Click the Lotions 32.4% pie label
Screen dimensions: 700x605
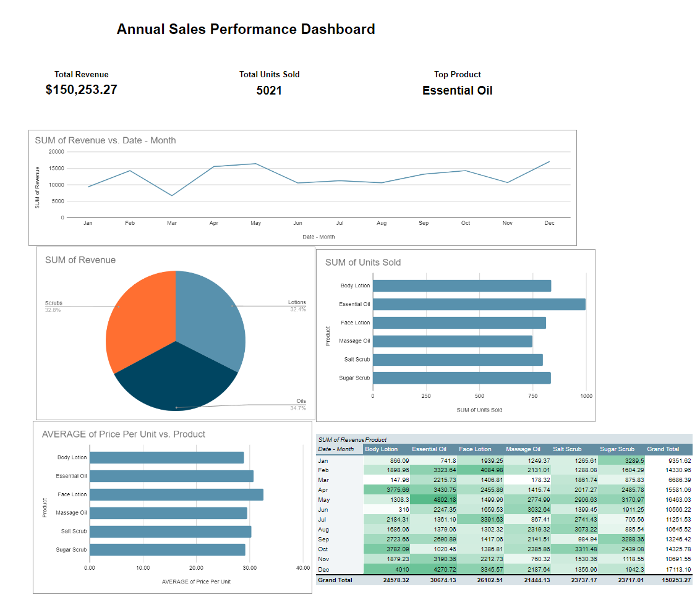tap(297, 306)
